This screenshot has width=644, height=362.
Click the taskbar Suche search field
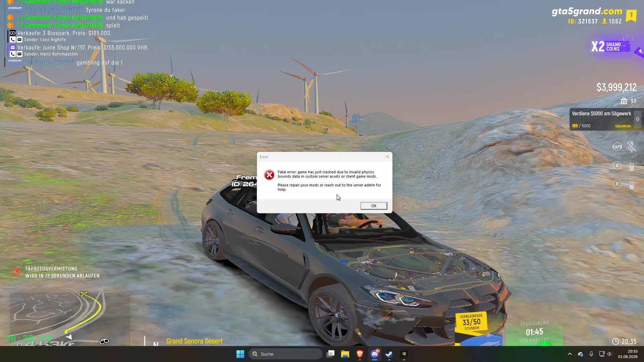click(285, 354)
